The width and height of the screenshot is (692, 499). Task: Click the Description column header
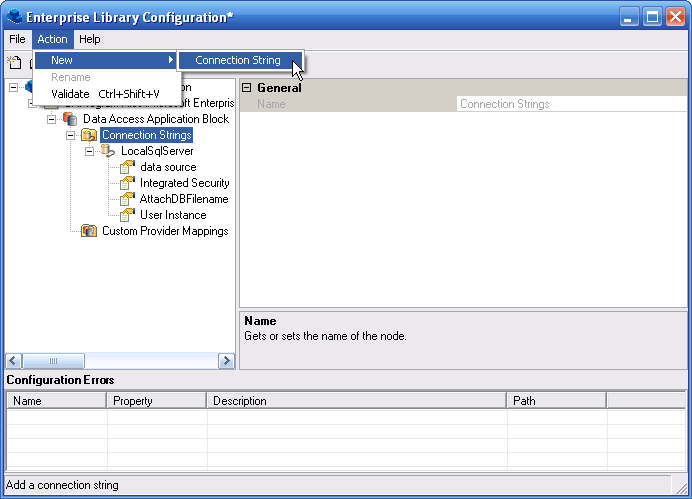pos(356,401)
